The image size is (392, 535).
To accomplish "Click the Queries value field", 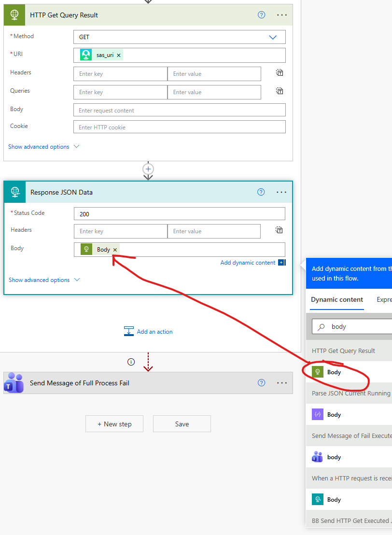I will (x=214, y=92).
